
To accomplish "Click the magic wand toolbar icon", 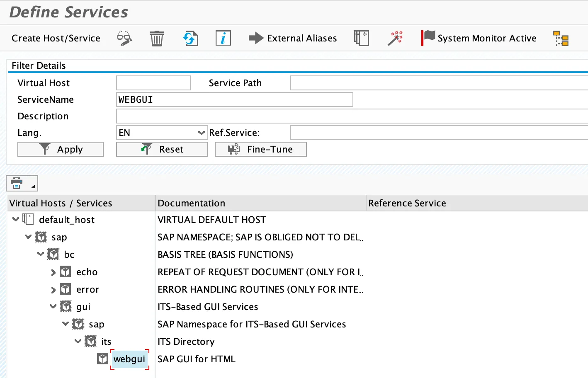I will (395, 38).
